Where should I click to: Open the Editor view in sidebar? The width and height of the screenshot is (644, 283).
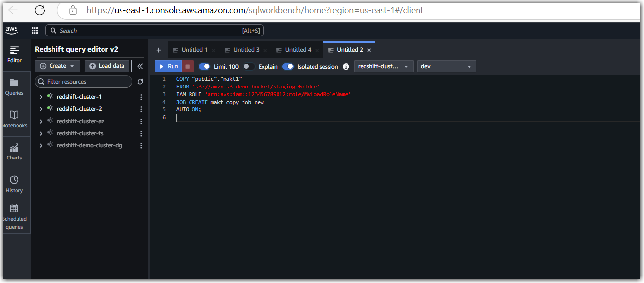point(15,54)
